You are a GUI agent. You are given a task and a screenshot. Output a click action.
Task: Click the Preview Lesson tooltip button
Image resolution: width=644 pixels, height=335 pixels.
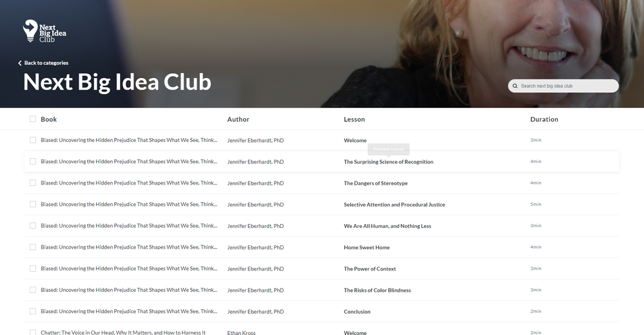coord(389,149)
